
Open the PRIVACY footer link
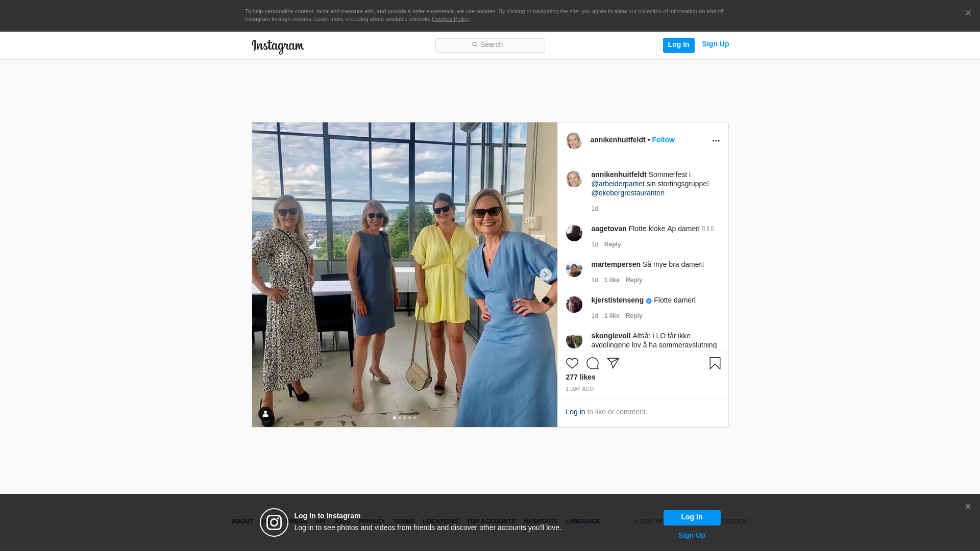click(372, 521)
